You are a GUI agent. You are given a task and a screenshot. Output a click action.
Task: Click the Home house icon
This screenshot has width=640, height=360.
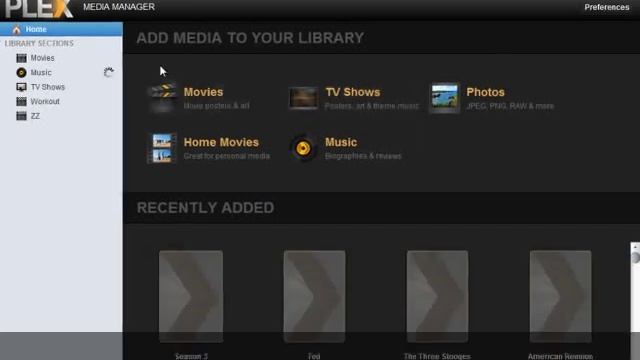point(16,29)
